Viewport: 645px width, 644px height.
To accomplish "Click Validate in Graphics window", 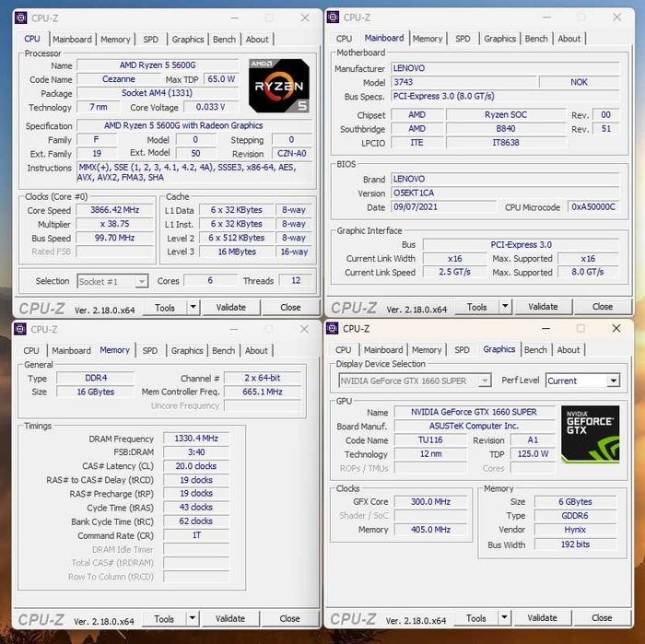I will pos(542,618).
